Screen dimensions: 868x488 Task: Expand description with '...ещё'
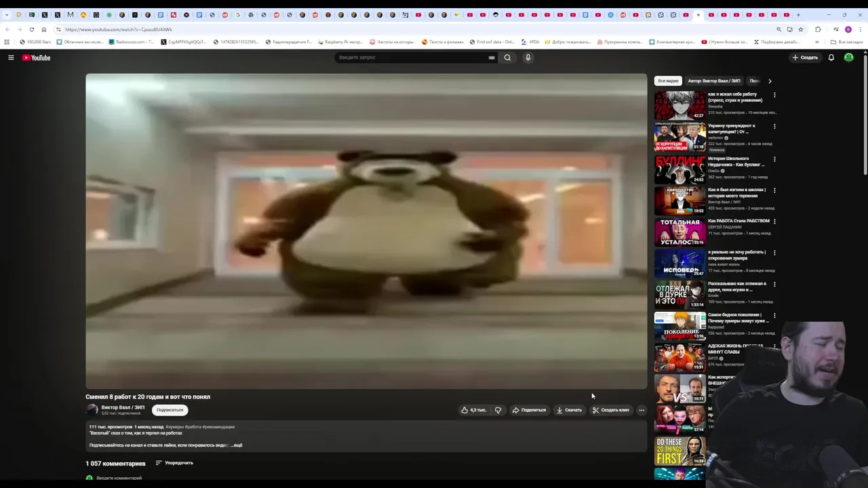[237, 445]
